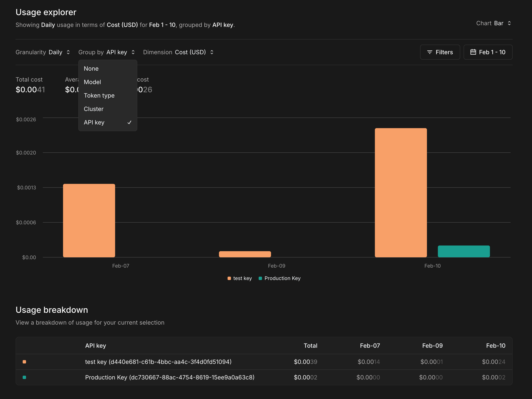Image resolution: width=532 pixels, height=399 pixels.
Task: Click the checkmark next to API key option
Action: tap(129, 123)
